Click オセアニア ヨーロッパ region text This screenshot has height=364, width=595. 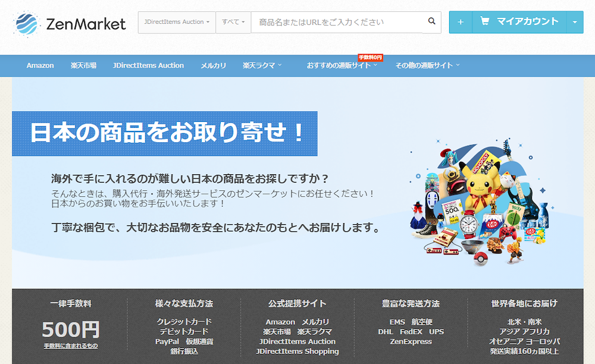click(x=524, y=341)
